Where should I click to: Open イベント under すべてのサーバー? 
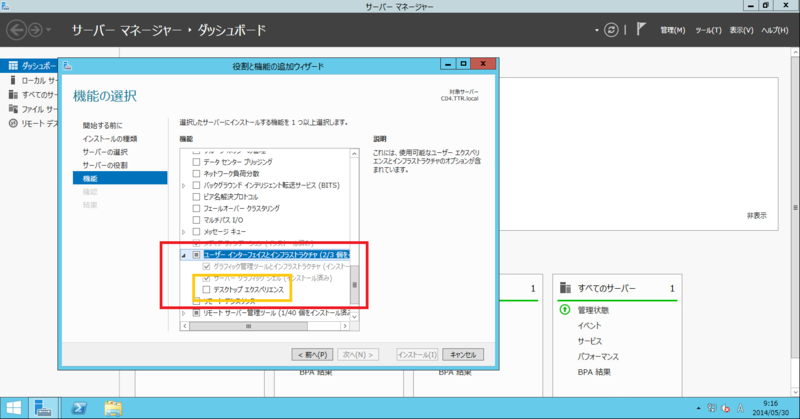589,325
